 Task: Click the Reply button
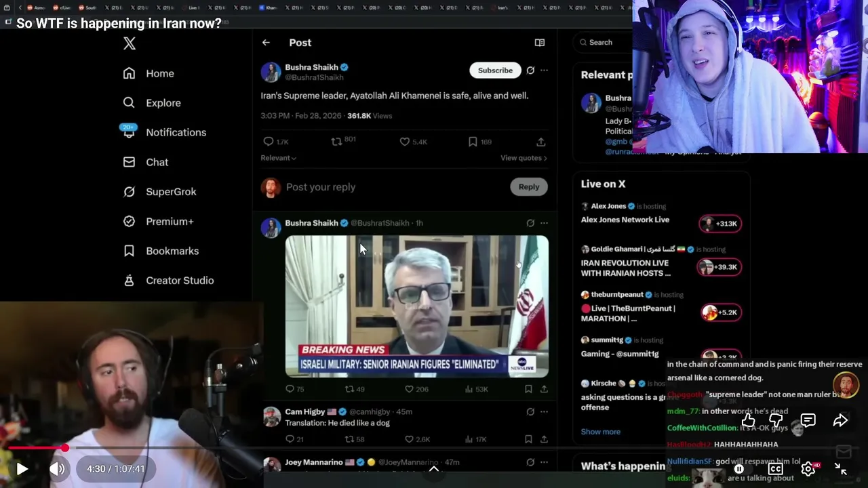click(x=529, y=187)
